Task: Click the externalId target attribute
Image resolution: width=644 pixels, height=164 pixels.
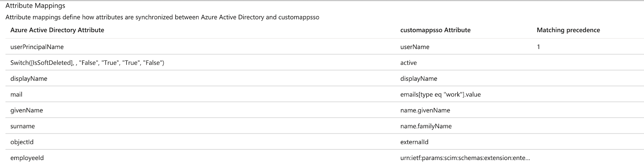Action: [414, 142]
